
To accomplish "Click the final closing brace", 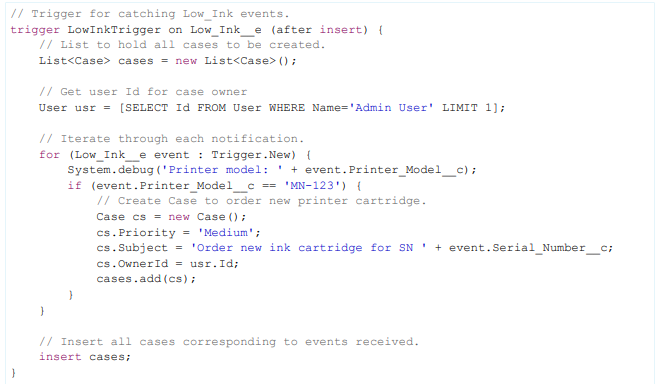I will tap(13, 372).
